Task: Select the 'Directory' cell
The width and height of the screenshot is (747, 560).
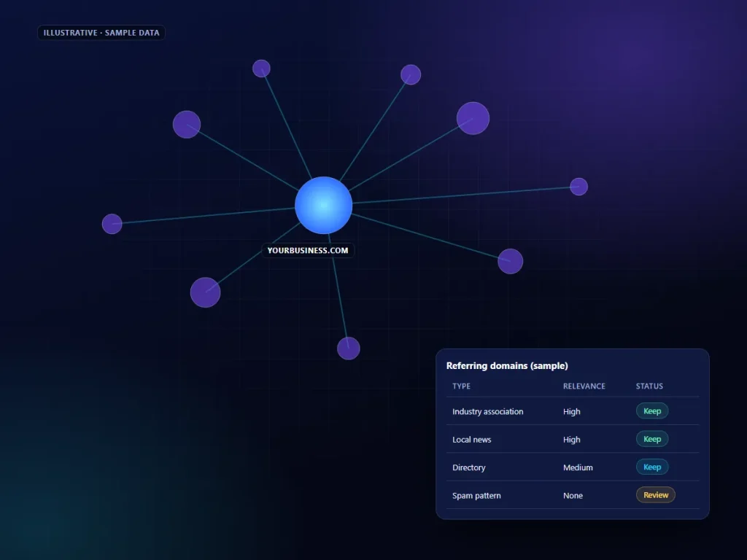Action: point(469,467)
